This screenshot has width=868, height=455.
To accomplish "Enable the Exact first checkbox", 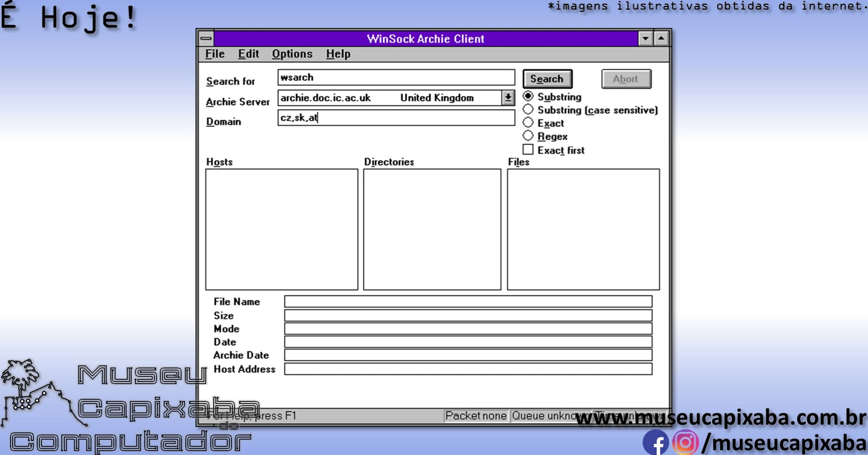I will pos(528,150).
